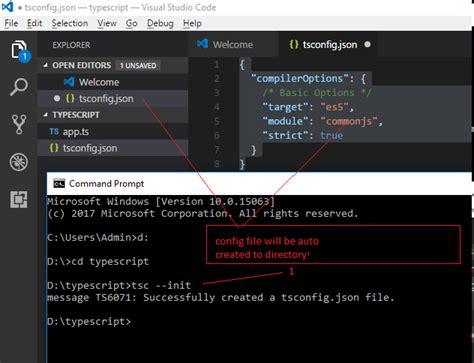Switch to the Welcome editor tab
The height and width of the screenshot is (363, 474).
click(x=233, y=44)
